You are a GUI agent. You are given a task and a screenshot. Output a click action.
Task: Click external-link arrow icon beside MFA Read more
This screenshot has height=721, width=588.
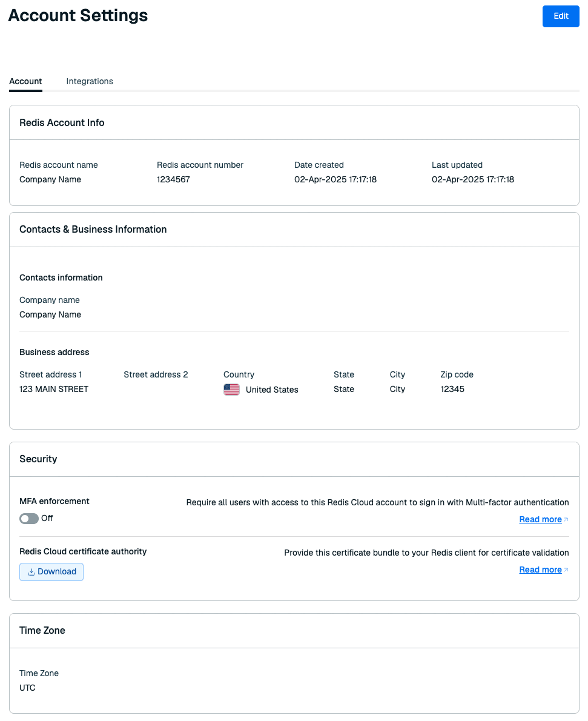566,519
